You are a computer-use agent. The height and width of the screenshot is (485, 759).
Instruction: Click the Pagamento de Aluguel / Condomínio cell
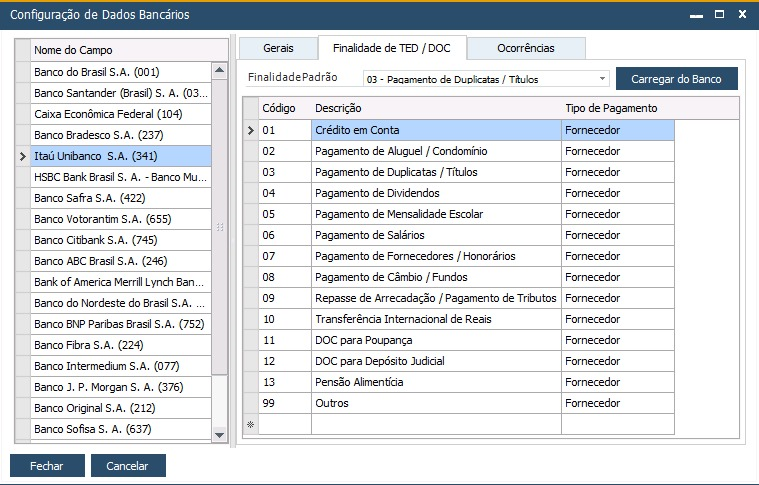point(436,151)
